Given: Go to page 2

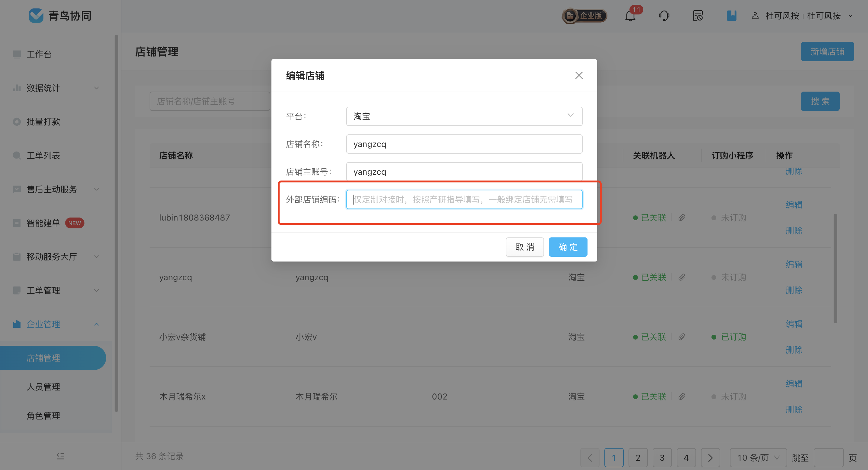Looking at the screenshot, I should pos(638,458).
